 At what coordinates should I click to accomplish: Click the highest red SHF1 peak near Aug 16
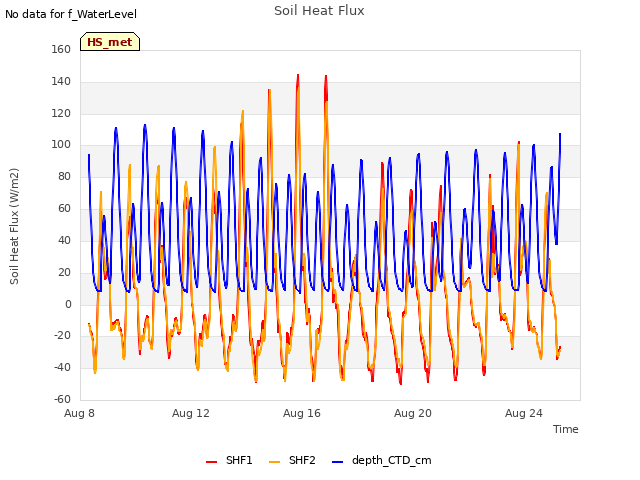[x=298, y=76]
